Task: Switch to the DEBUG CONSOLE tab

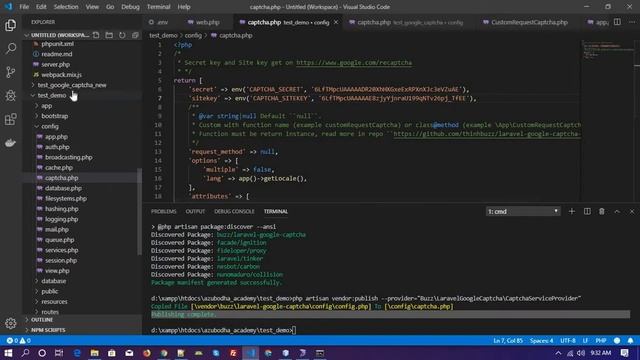Action: [x=234, y=211]
